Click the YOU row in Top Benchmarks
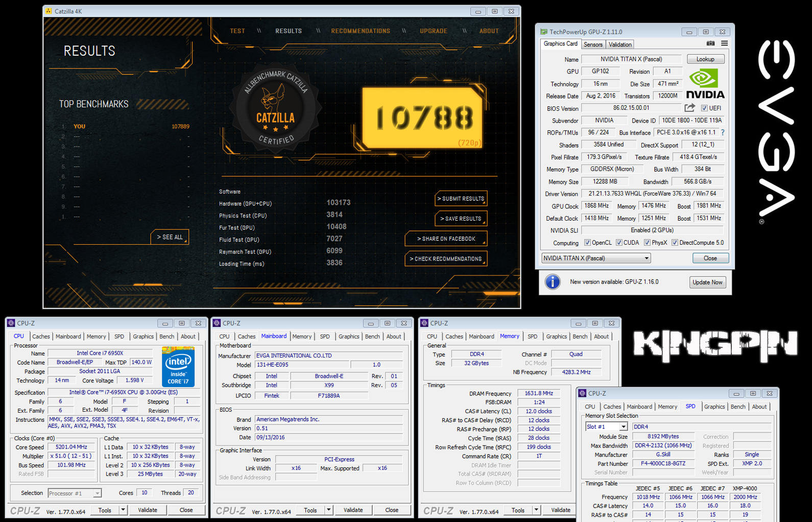The height and width of the screenshot is (522, 812). 126,126
